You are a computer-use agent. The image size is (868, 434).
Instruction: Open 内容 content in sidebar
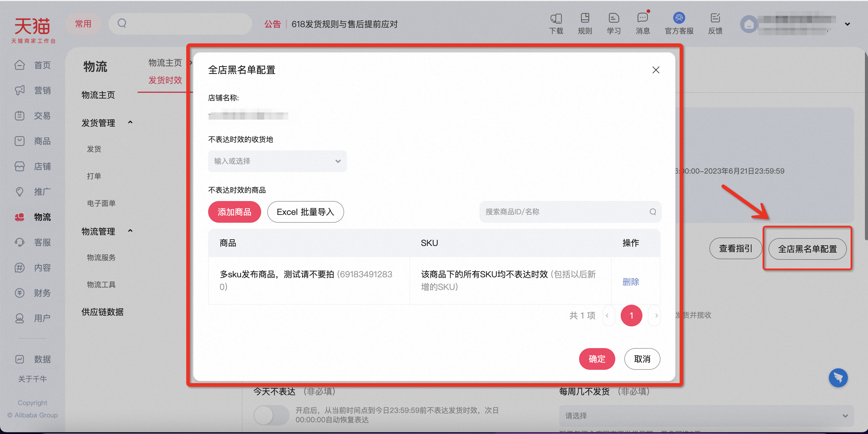click(x=33, y=268)
